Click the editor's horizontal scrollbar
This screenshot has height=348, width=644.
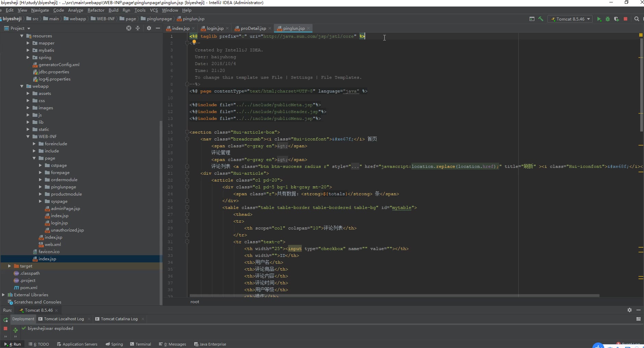pos(394,296)
